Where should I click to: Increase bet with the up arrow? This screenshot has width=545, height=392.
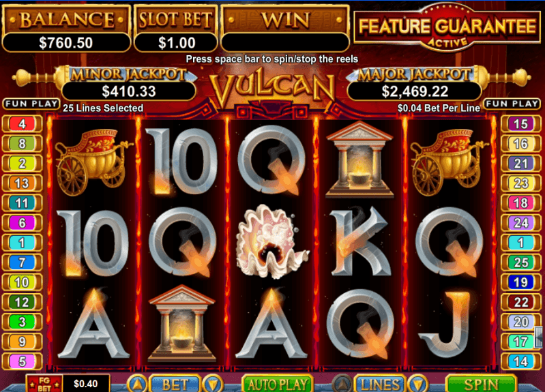[138, 384]
